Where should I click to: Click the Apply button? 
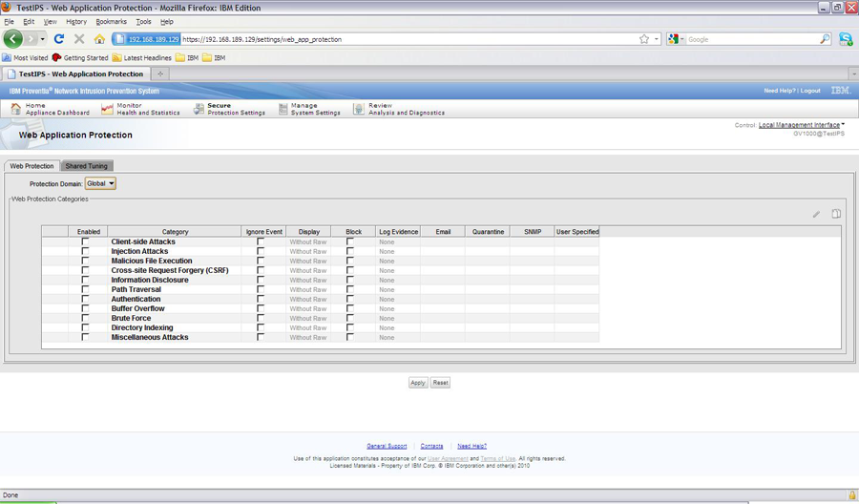(x=418, y=383)
